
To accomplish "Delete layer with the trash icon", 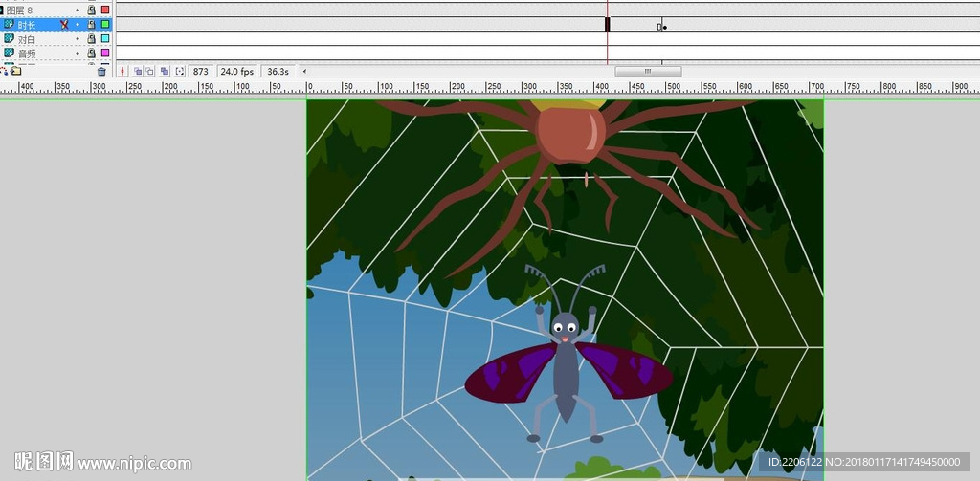I will (x=101, y=71).
